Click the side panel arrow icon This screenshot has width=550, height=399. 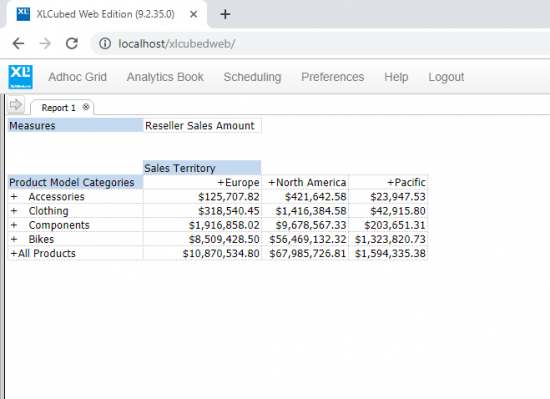[15, 104]
